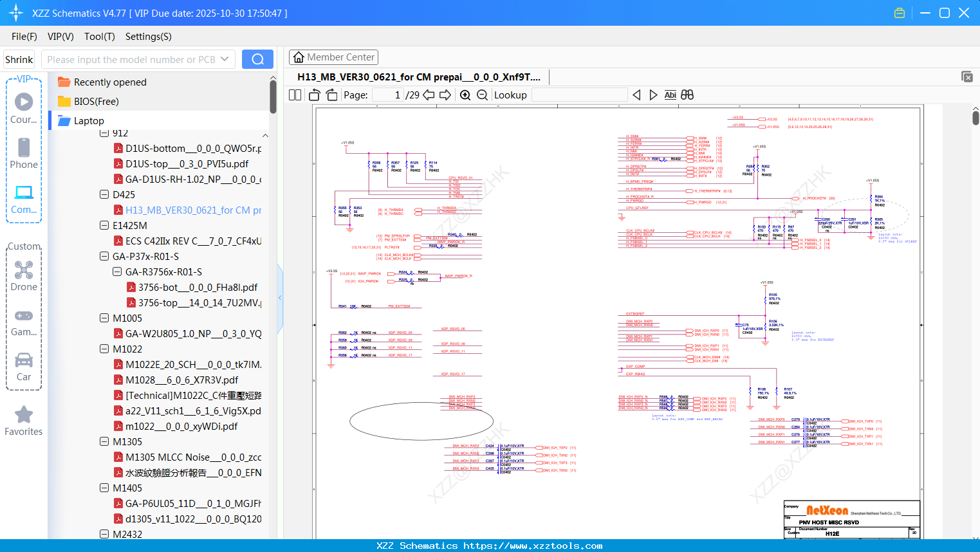980x552 pixels.
Task: Open D1US-top PDF file
Action: point(181,164)
